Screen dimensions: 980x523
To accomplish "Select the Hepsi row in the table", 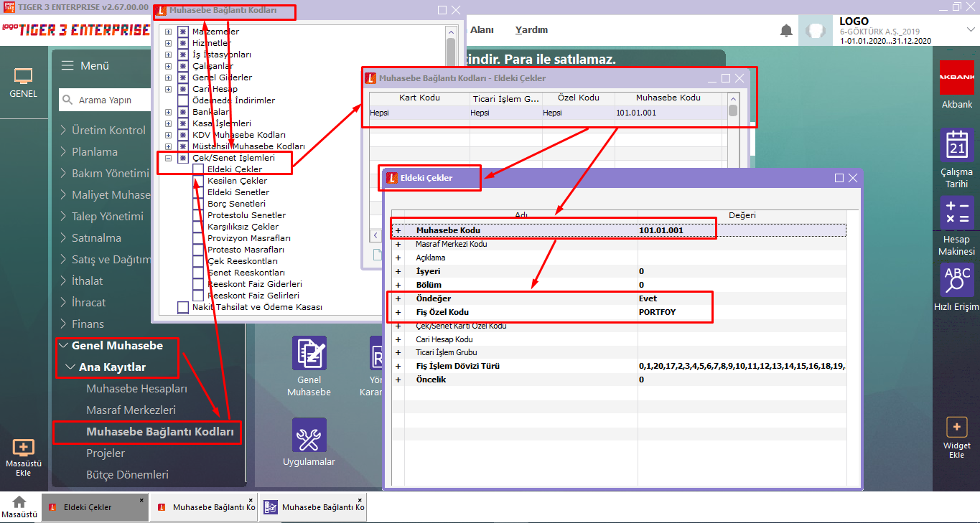I will point(549,113).
